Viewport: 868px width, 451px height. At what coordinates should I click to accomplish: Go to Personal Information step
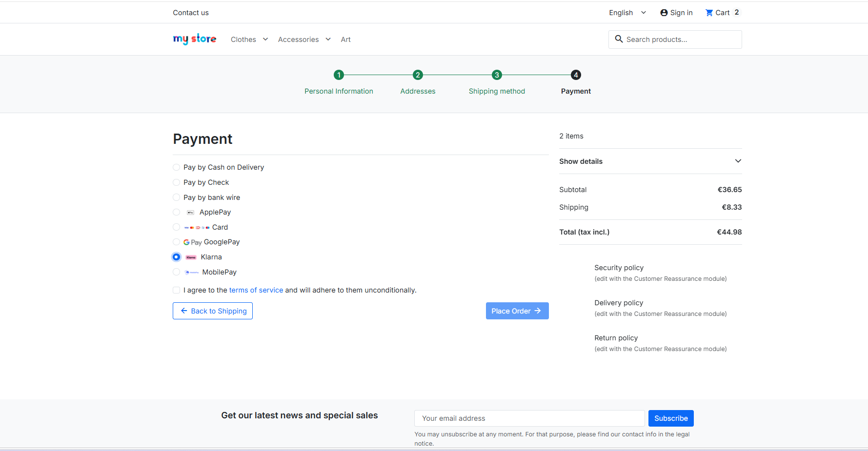click(x=339, y=91)
